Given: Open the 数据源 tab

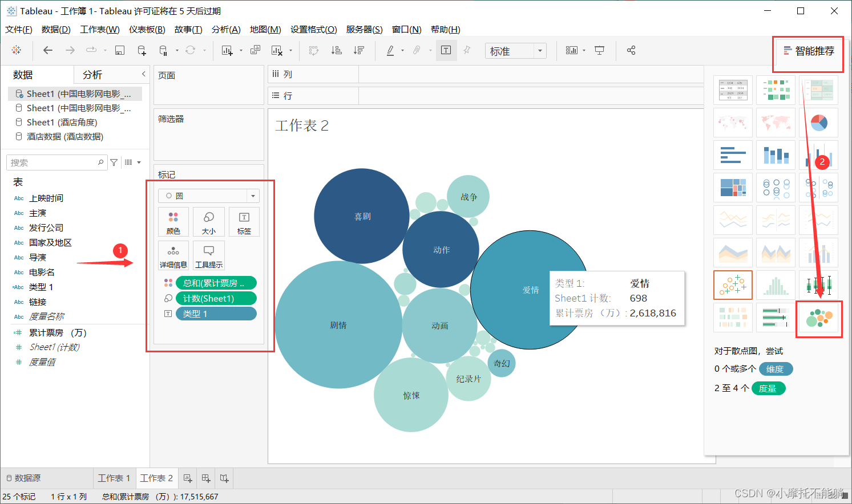Looking at the screenshot, I should click(x=23, y=478).
